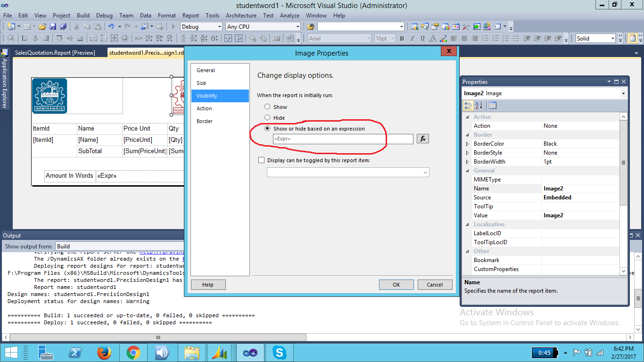Click the OK button in Image Properties

click(x=396, y=284)
